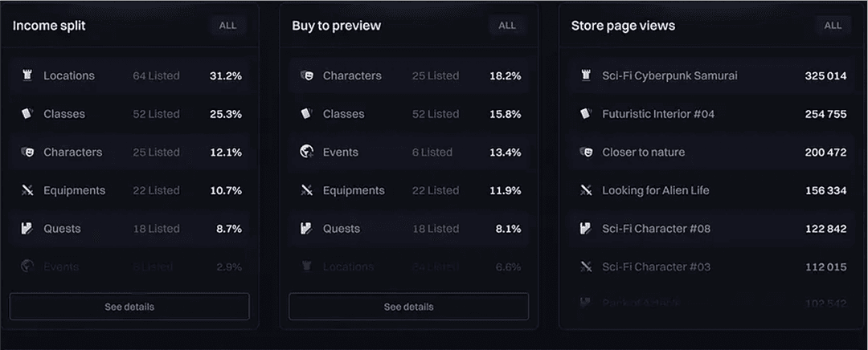Click See details under Income split
Image resolution: width=868 pixels, height=350 pixels.
pos(129,307)
